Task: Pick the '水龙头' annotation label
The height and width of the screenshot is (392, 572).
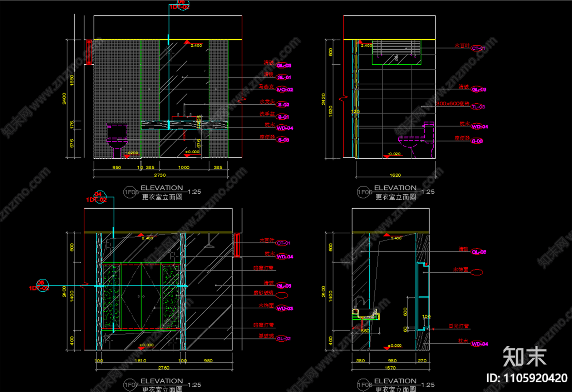Action: coord(267,102)
